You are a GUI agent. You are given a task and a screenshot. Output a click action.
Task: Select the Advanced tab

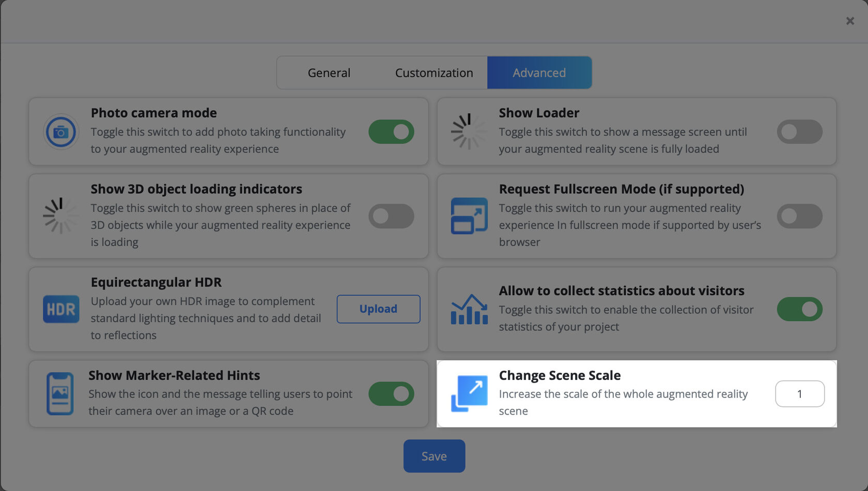pos(539,73)
